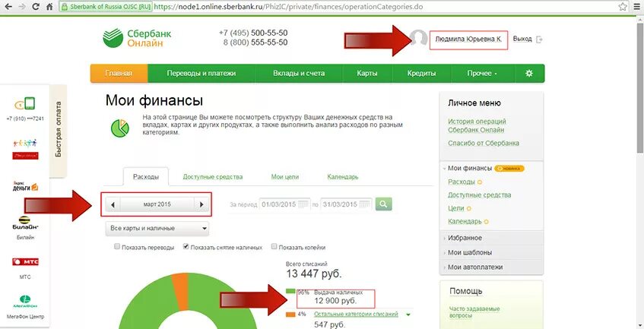Select mobile phone quick payment icon
Viewport: 644px width, 329px height.
25,103
